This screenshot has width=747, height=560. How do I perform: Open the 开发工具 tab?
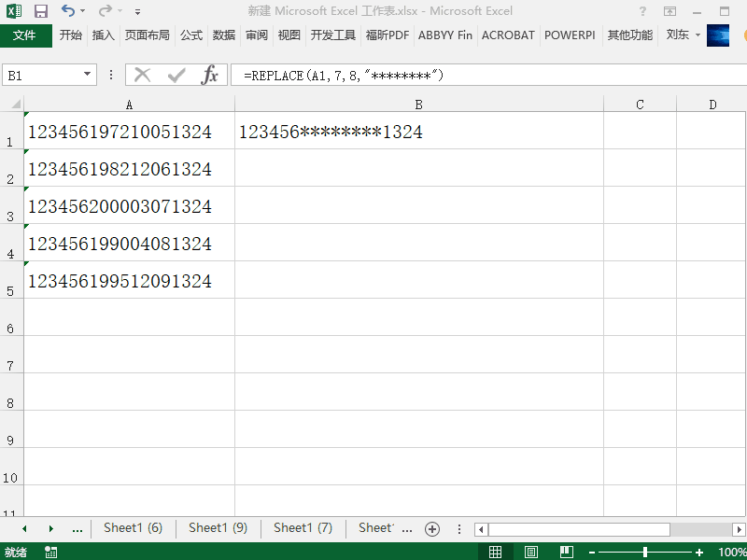coord(333,35)
